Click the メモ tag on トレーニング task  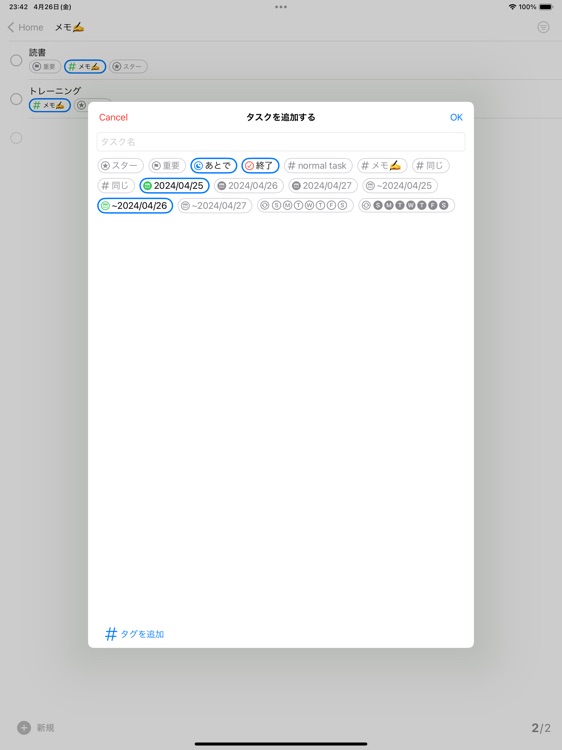pyautogui.click(x=50, y=105)
